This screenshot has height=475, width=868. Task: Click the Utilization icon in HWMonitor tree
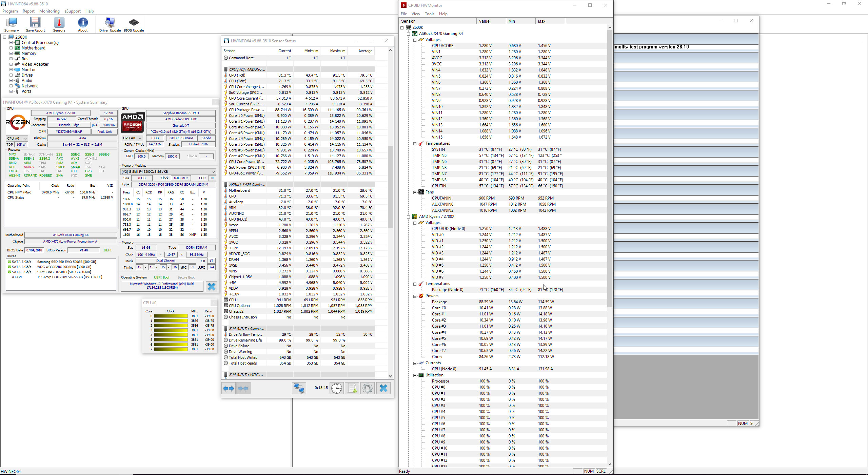click(421, 375)
